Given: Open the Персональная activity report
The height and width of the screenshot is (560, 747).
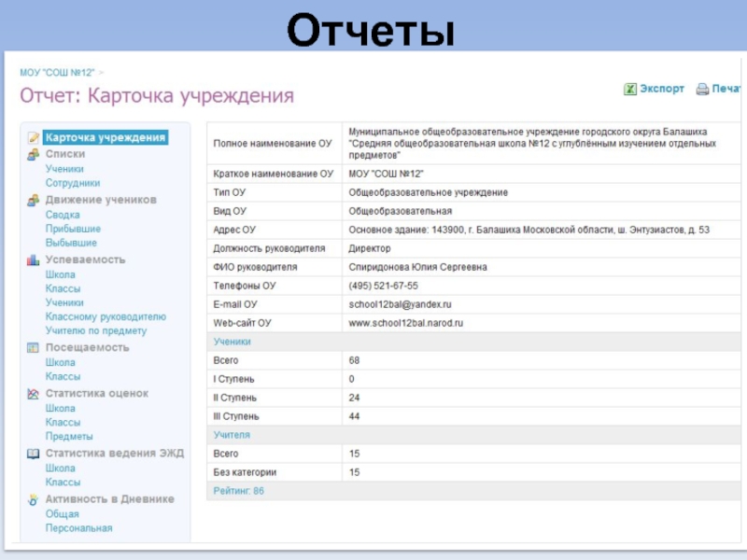Looking at the screenshot, I should click(78, 528).
